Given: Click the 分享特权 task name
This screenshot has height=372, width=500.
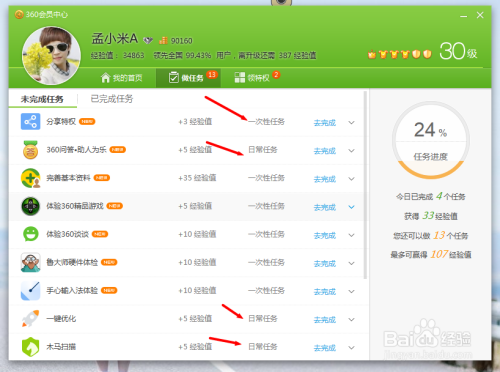Looking at the screenshot, I should pyautogui.click(x=61, y=121).
